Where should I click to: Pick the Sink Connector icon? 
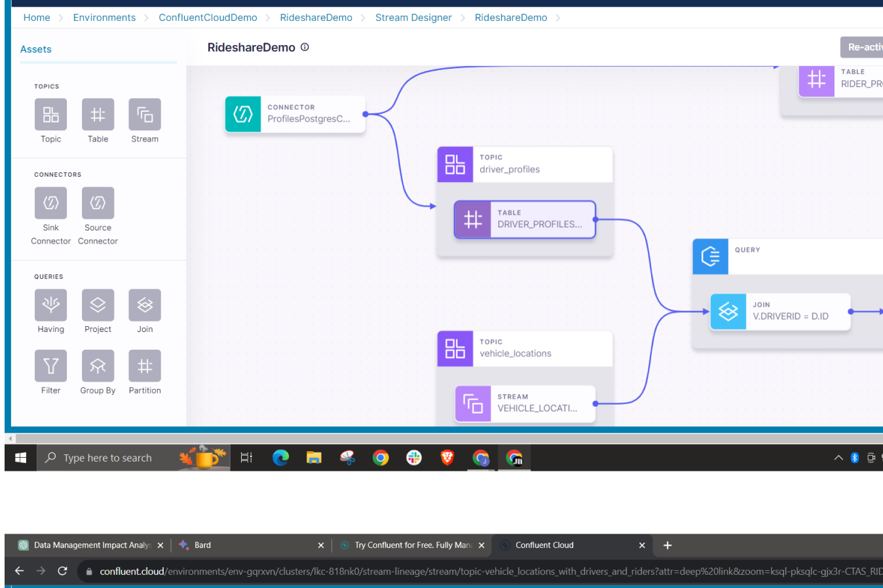coord(50,203)
